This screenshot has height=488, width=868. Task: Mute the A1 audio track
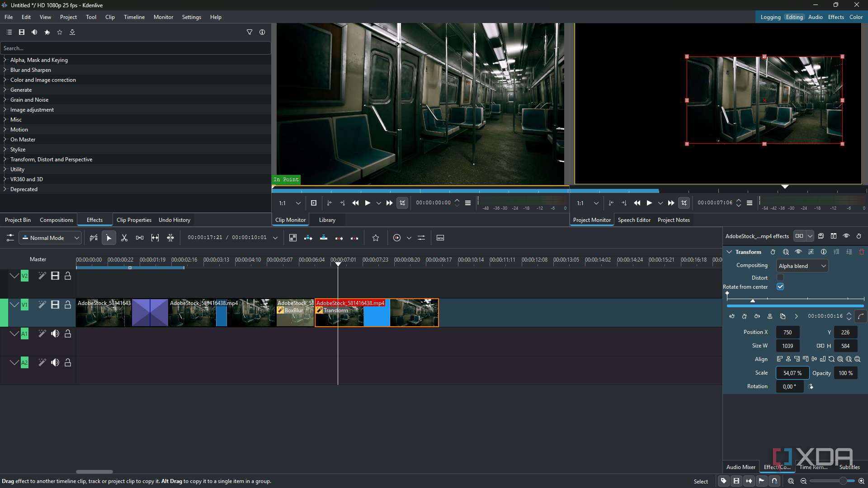click(55, 333)
